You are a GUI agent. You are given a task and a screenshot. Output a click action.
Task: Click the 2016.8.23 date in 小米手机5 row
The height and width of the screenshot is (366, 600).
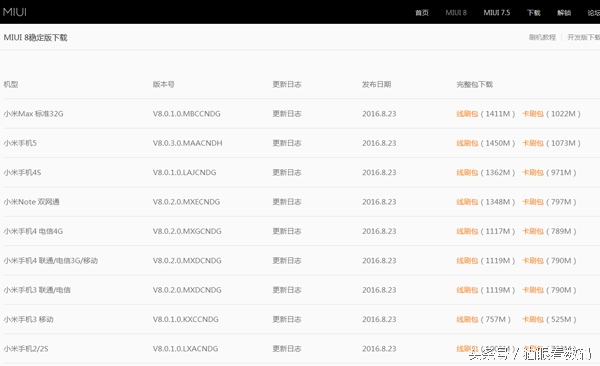pyautogui.click(x=379, y=143)
